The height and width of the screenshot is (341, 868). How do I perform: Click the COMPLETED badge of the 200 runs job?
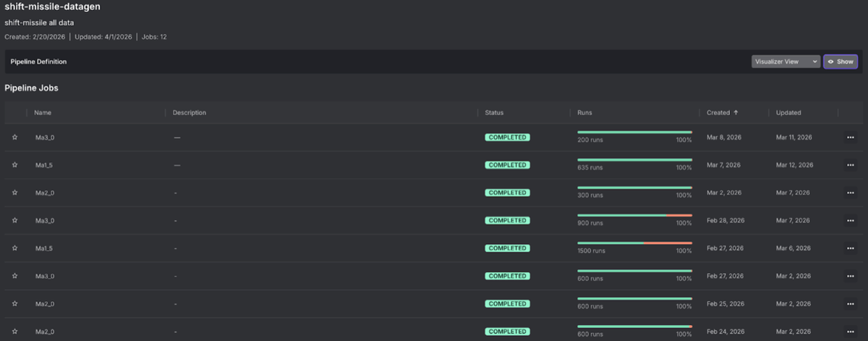tap(507, 137)
